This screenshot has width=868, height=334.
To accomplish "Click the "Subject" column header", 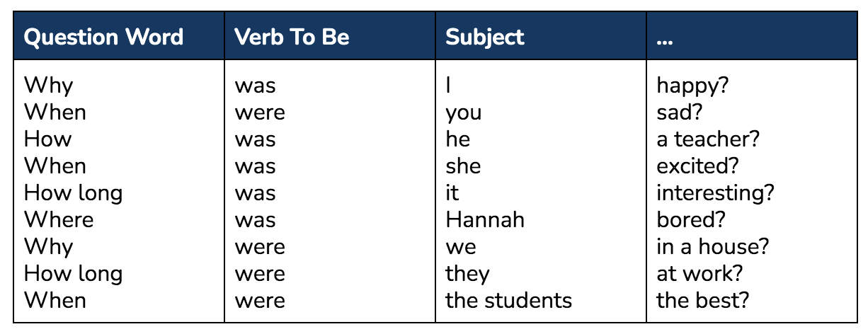I will [x=485, y=38].
